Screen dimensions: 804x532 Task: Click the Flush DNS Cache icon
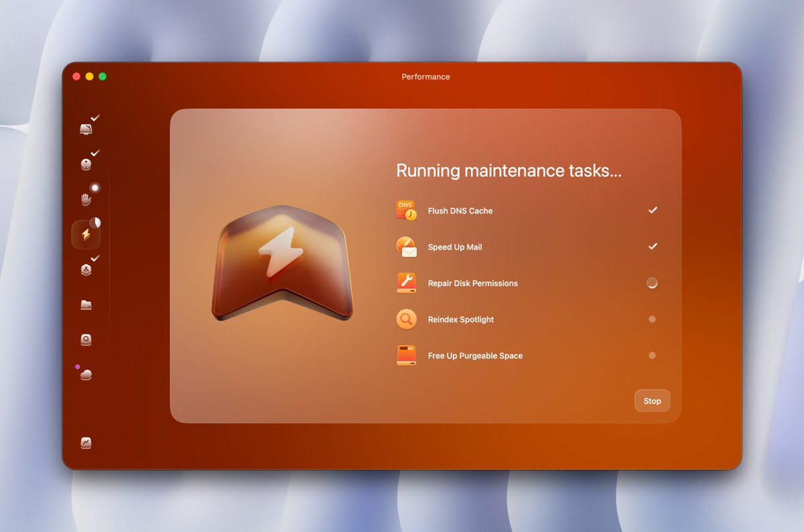tap(406, 210)
